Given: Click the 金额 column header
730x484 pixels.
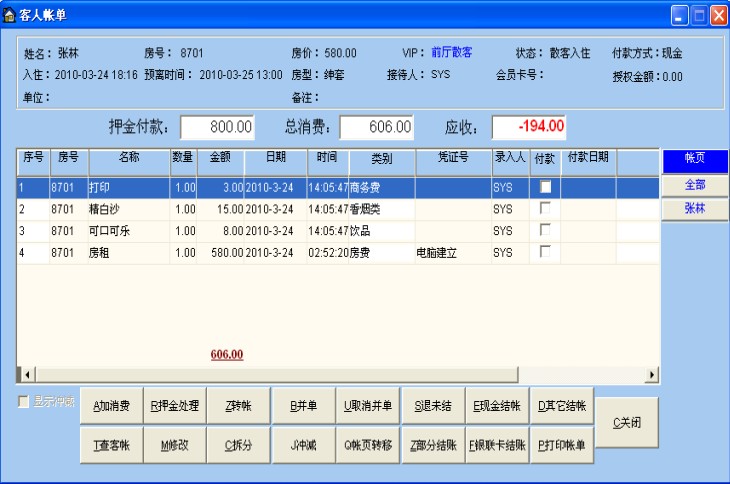Looking at the screenshot, I should [x=220, y=158].
